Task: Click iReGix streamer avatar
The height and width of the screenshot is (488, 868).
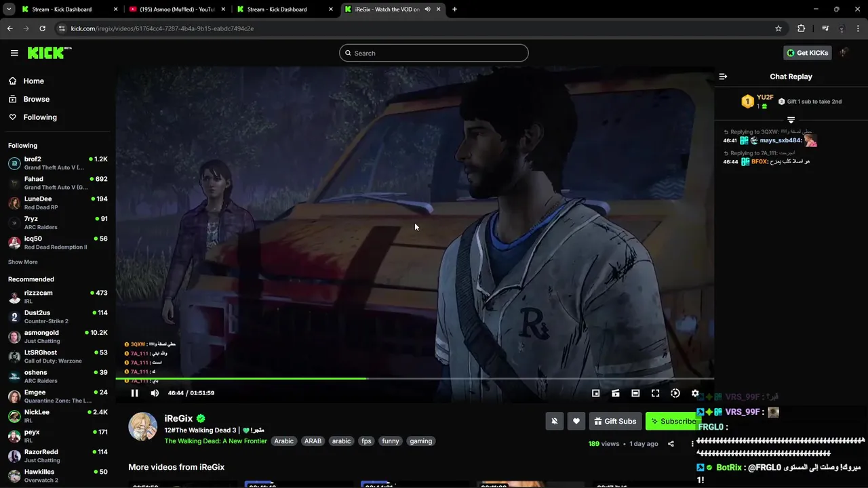Action: [x=142, y=426]
